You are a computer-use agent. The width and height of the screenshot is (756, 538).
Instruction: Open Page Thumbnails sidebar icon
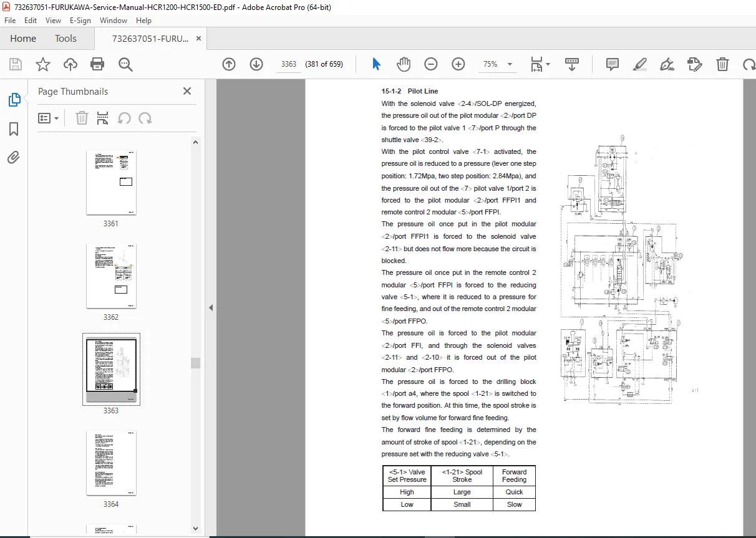(x=14, y=100)
